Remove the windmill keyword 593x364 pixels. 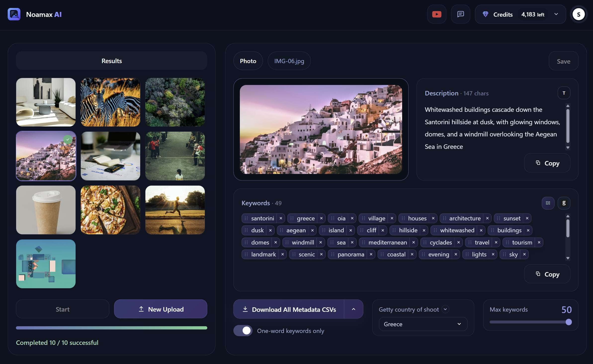tap(321, 242)
